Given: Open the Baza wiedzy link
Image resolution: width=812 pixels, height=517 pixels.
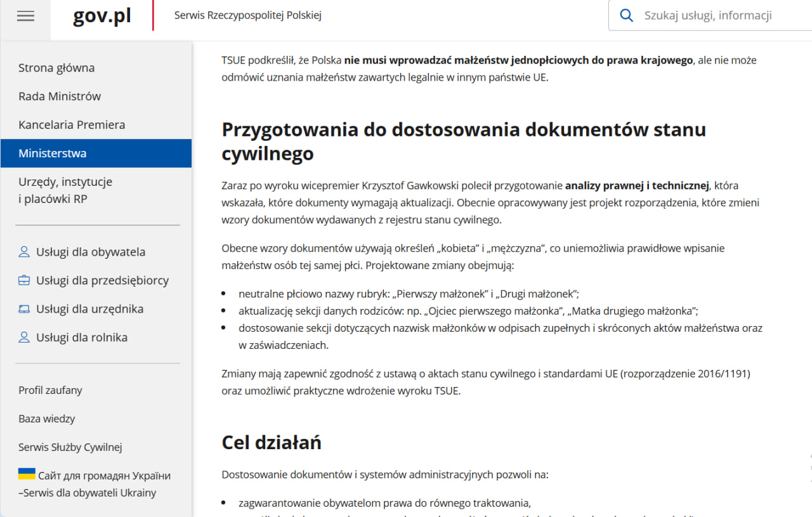Looking at the screenshot, I should 47,419.
